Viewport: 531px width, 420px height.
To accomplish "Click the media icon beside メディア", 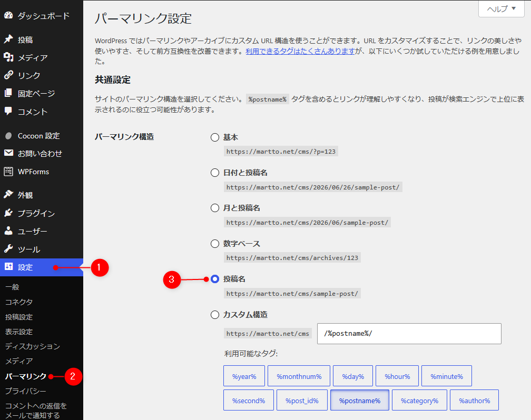I will (x=8, y=57).
